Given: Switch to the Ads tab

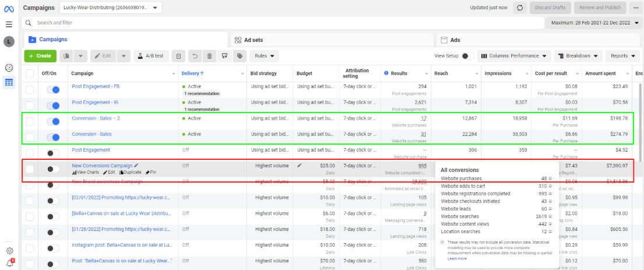Looking at the screenshot, I should coord(539,40).
